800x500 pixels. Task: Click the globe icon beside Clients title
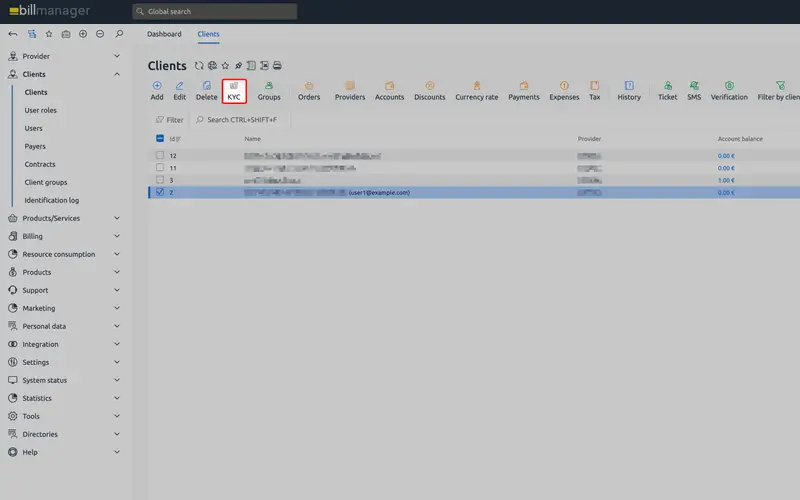(212, 65)
